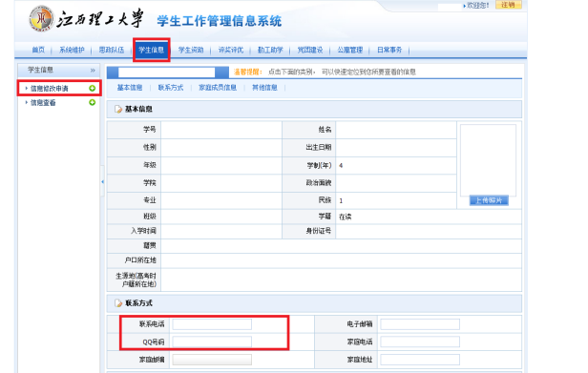This screenshot has height=373, width=588.
Task: Click the 身份证号 label cell
Action: 308,231
